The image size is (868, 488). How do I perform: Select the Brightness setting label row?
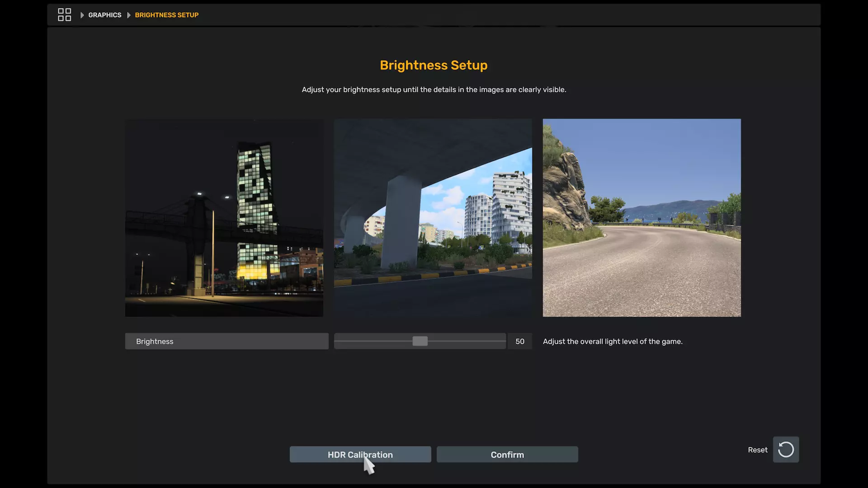click(x=226, y=341)
